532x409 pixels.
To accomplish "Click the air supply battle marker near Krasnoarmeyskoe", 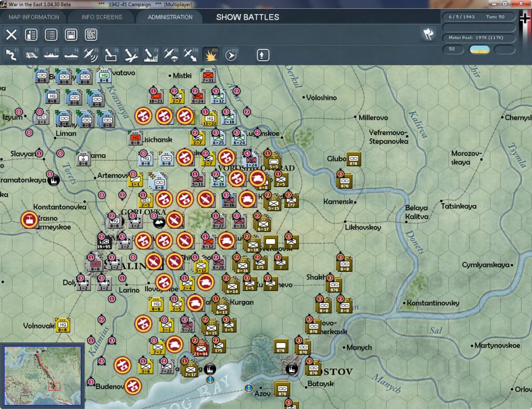I will 29,220.
